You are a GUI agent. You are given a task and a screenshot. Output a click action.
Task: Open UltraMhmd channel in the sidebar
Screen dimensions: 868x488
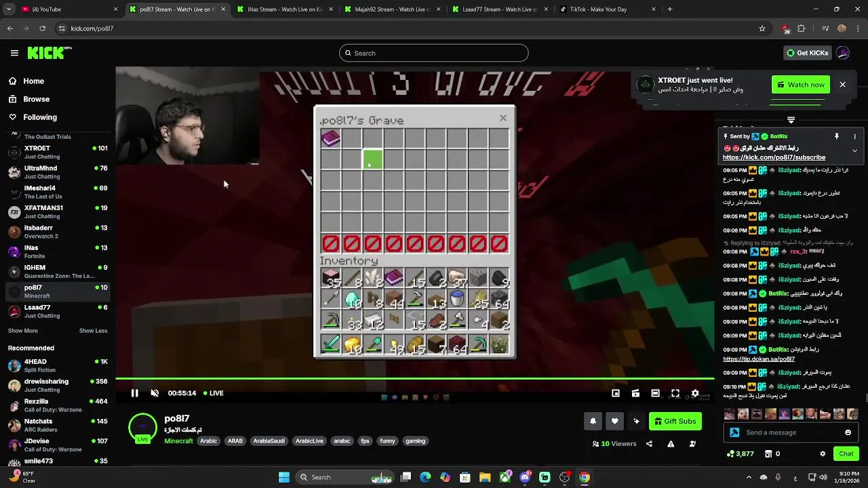[58, 172]
